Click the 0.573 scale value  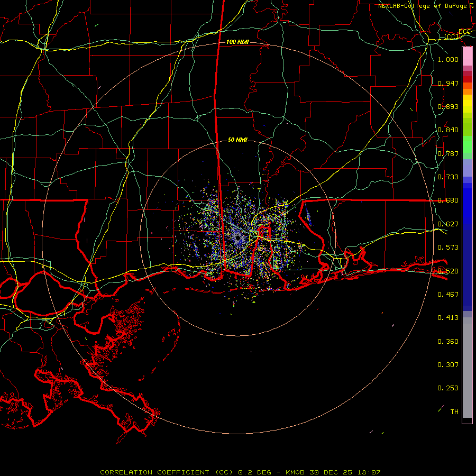pos(448,248)
